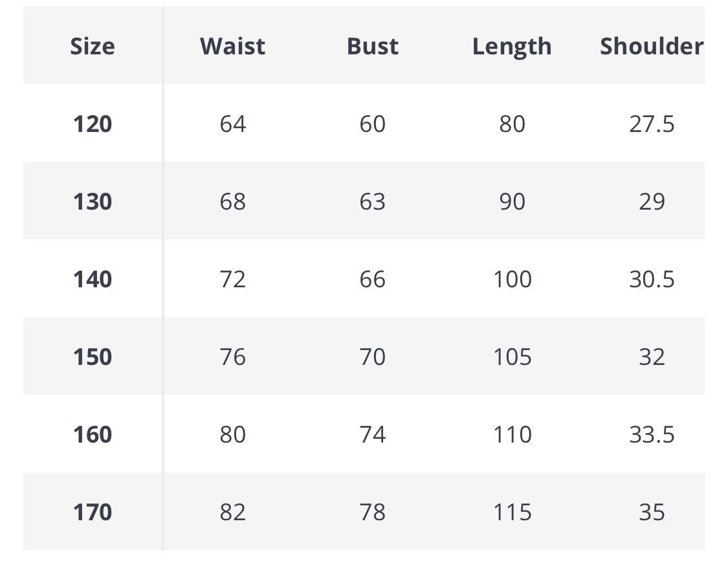Select the size 130 row label
Screen dimensions: 728x561
pos(93,201)
